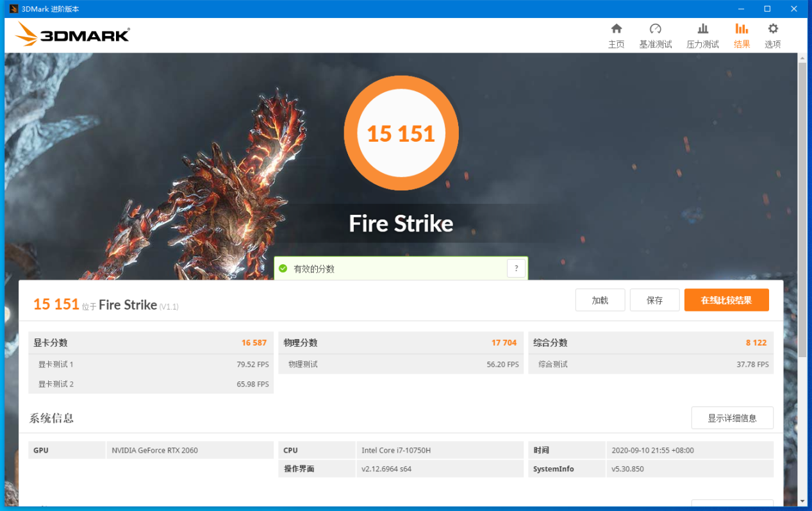Select the 结果 tab label

[x=742, y=44]
